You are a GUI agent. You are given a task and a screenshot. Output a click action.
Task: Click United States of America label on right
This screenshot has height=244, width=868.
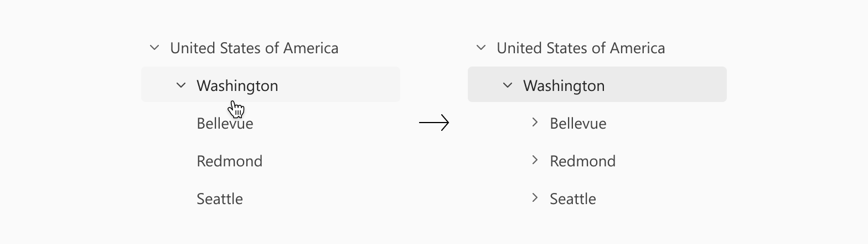point(581,48)
